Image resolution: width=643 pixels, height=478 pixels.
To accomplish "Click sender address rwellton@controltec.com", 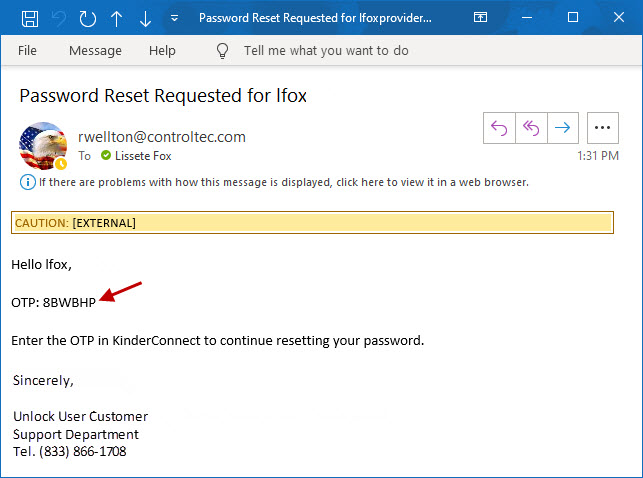I will [x=161, y=137].
